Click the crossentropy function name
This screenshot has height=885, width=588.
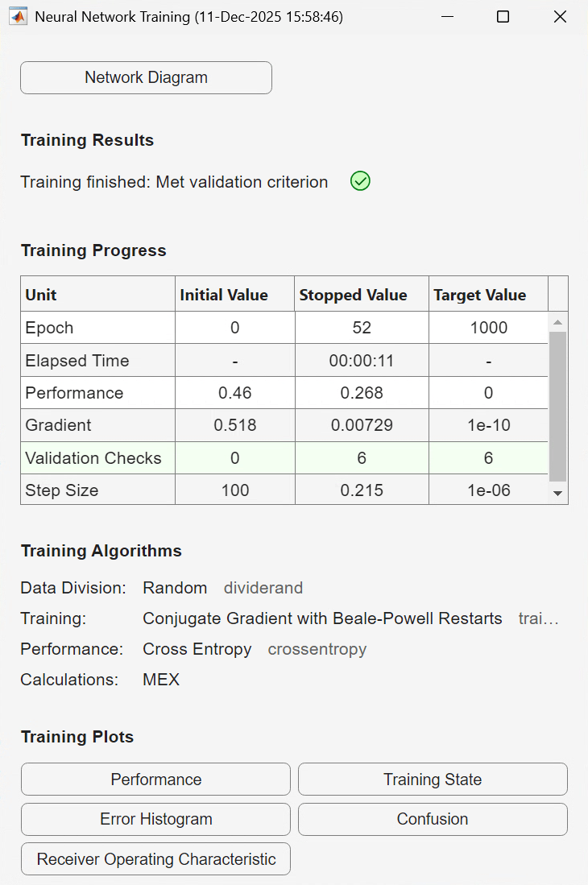tap(317, 649)
